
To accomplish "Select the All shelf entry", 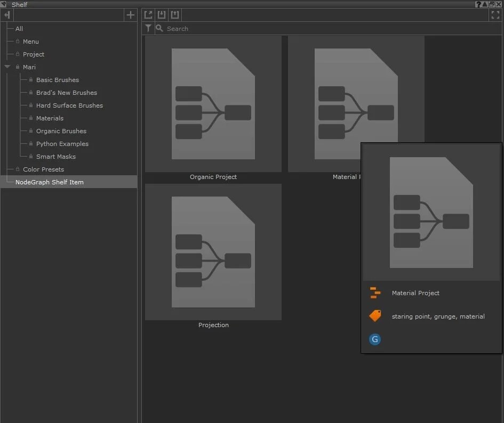I will (19, 29).
